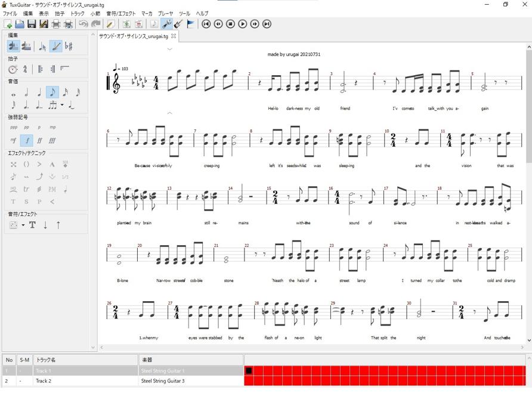Open the 編集 menu
This screenshot has width=532, height=396.
pos(28,14)
